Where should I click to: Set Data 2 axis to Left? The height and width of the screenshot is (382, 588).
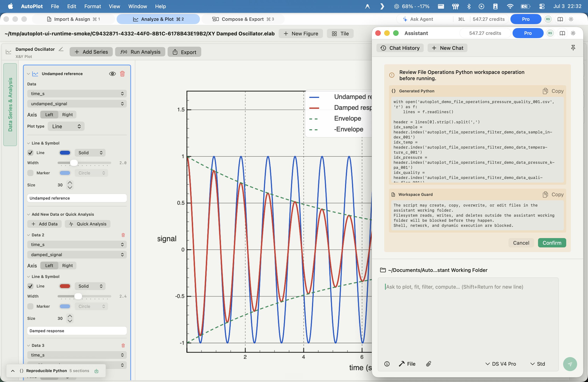[49, 266]
